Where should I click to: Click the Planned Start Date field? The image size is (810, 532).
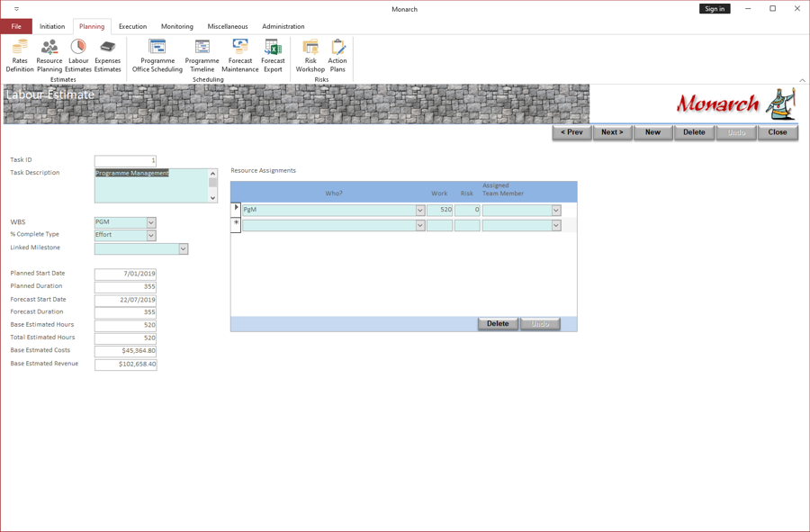point(125,274)
